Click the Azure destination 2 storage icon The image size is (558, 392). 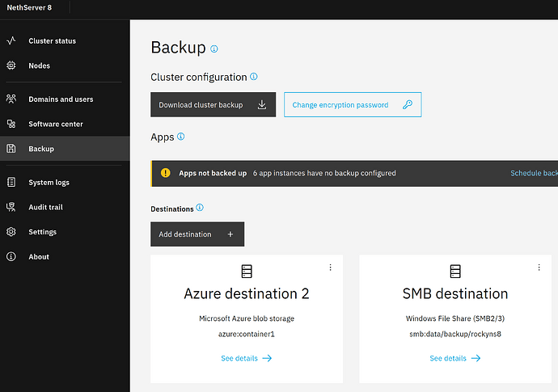coord(247,272)
